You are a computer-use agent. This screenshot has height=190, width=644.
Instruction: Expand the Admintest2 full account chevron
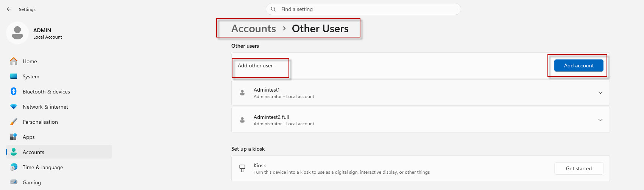pyautogui.click(x=600, y=120)
